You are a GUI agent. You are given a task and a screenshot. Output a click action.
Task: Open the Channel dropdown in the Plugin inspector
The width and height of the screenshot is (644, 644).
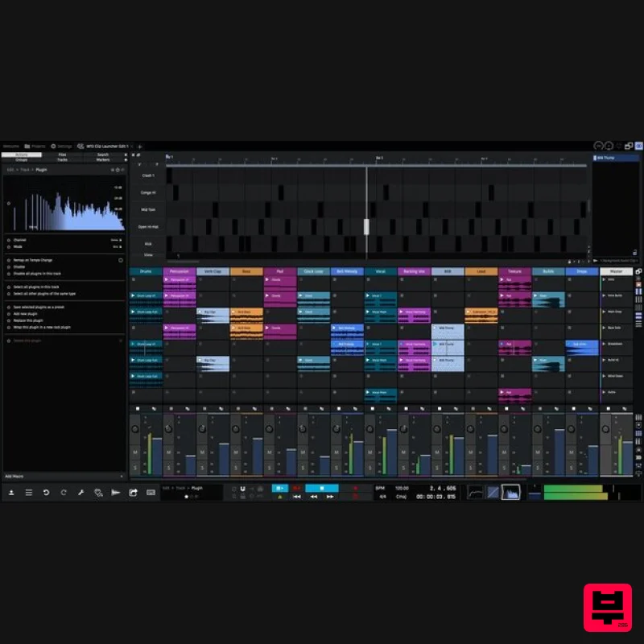pos(118,239)
